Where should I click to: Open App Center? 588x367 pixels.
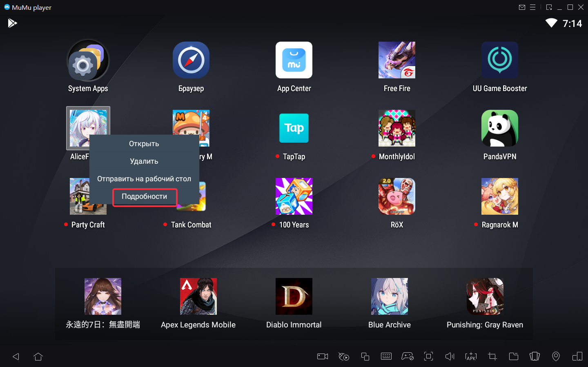294,60
